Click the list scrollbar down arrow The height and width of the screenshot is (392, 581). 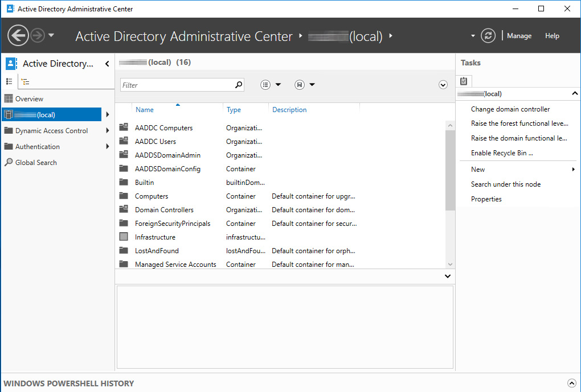(450, 265)
